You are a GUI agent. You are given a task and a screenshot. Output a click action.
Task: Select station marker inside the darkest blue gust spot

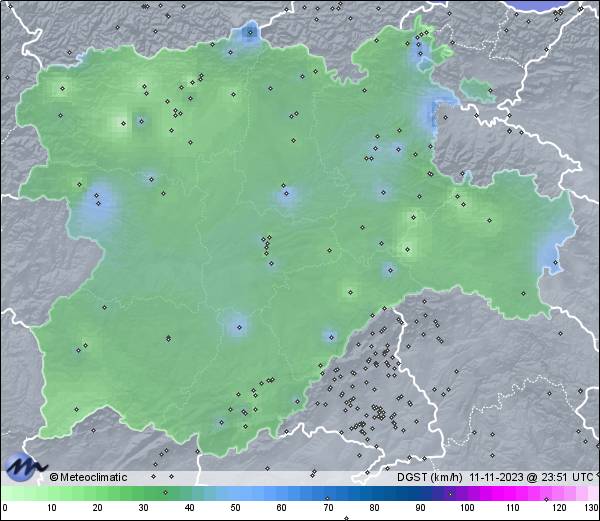tap(250, 33)
